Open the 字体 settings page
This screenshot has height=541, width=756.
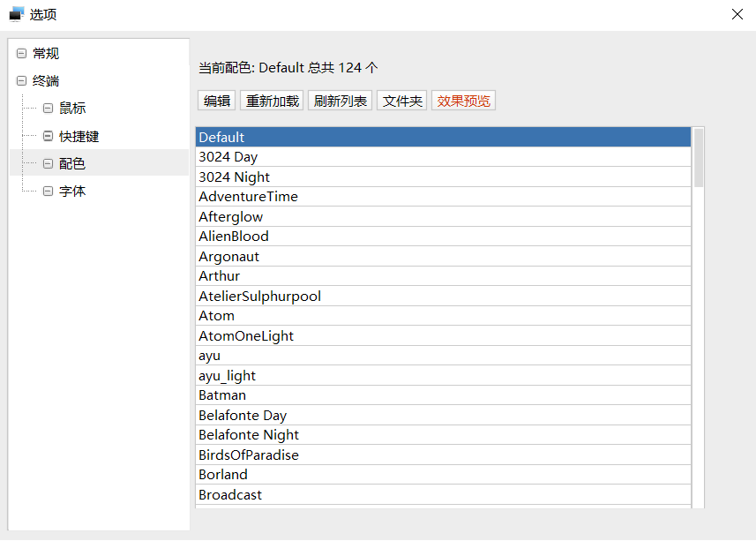[72, 191]
